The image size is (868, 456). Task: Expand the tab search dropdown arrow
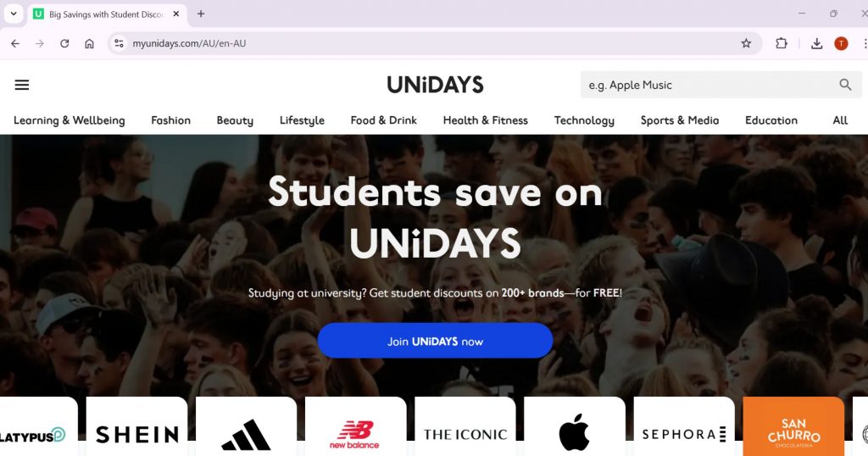14,14
